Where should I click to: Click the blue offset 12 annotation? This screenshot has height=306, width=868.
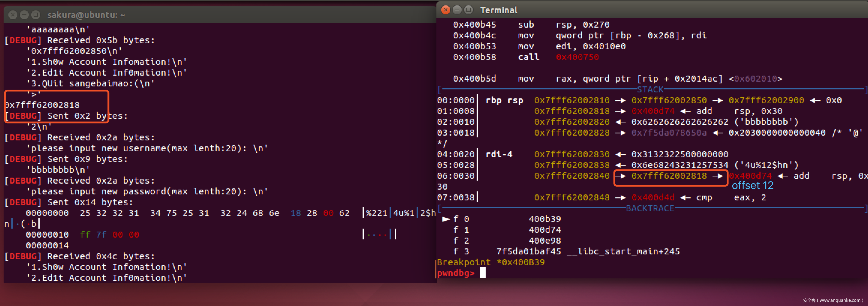click(752, 185)
